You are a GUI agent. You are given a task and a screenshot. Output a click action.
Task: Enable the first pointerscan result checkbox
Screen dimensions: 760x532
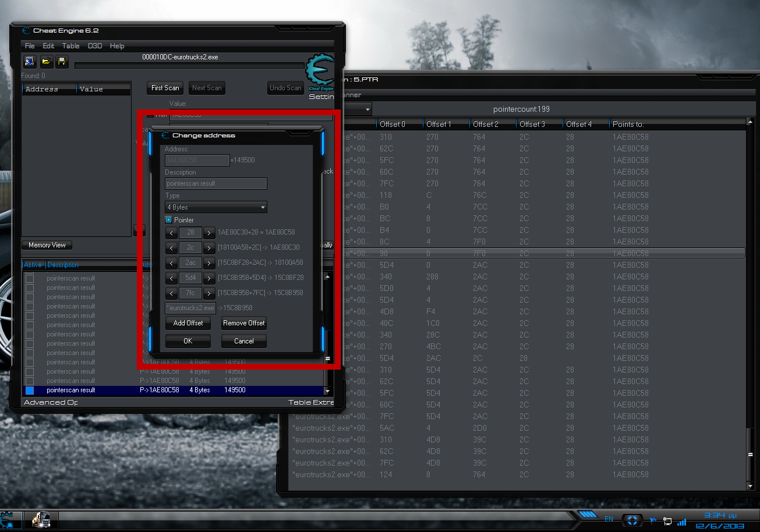(x=30, y=278)
